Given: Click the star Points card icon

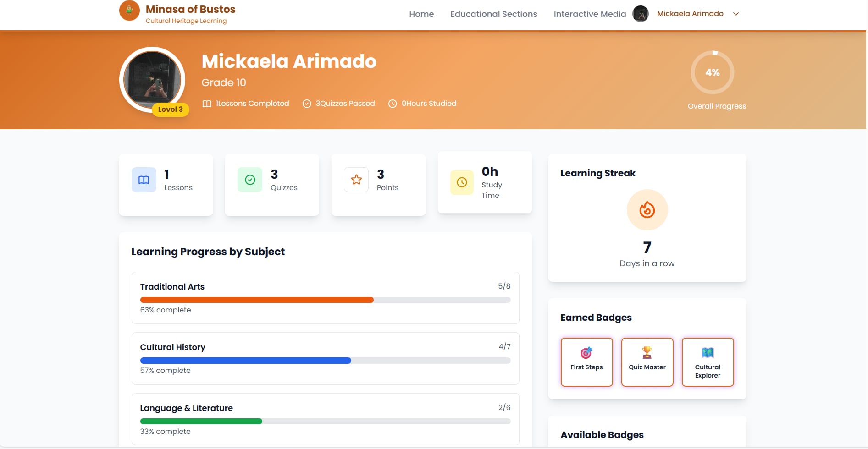Looking at the screenshot, I should coord(356,180).
